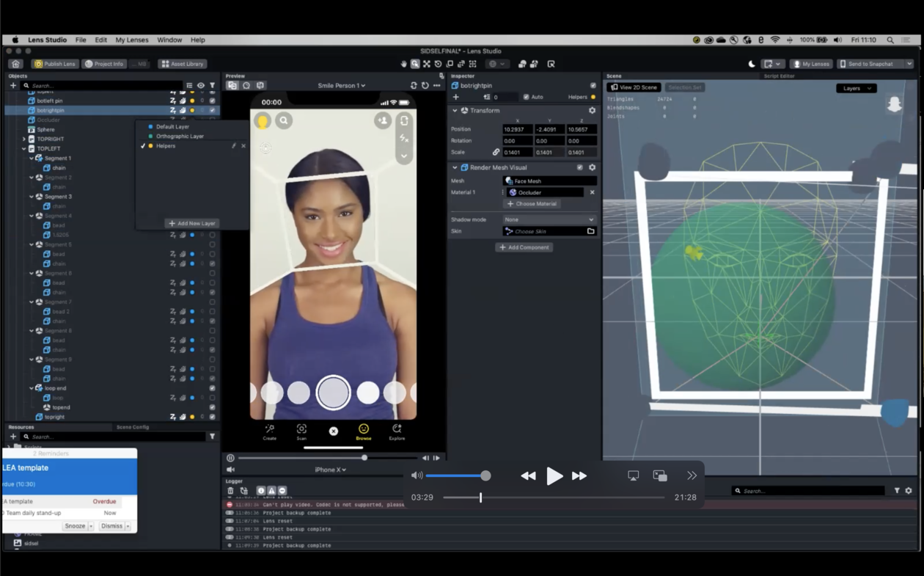The width and height of the screenshot is (924, 576).
Task: Clear the Logger with trash icon
Action: tap(230, 491)
